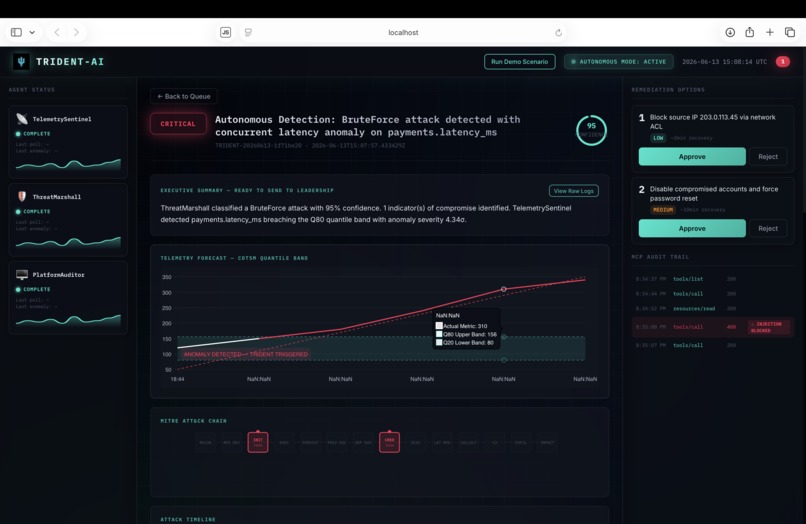
Task: Select the COLLECT node in MITRE chain
Action: coord(468,442)
